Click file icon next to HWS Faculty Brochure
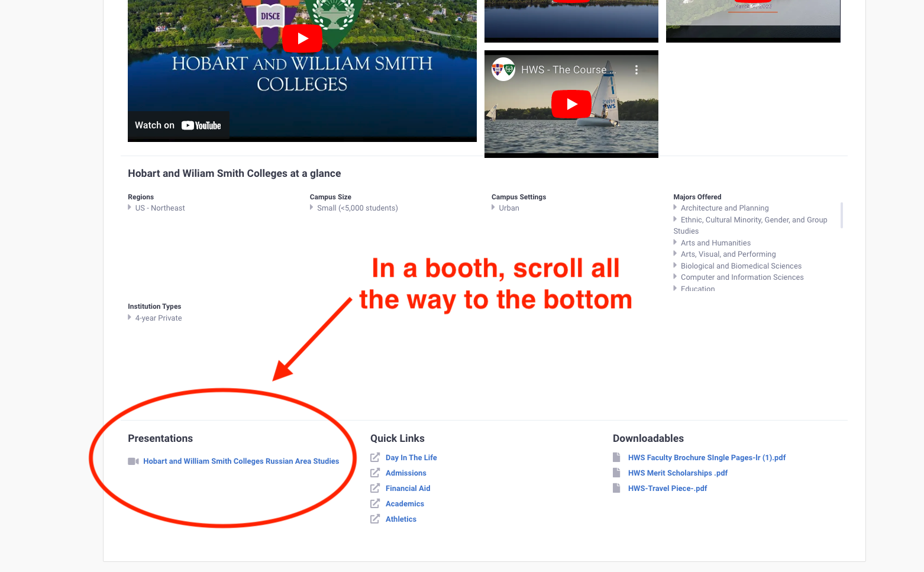 coord(616,457)
